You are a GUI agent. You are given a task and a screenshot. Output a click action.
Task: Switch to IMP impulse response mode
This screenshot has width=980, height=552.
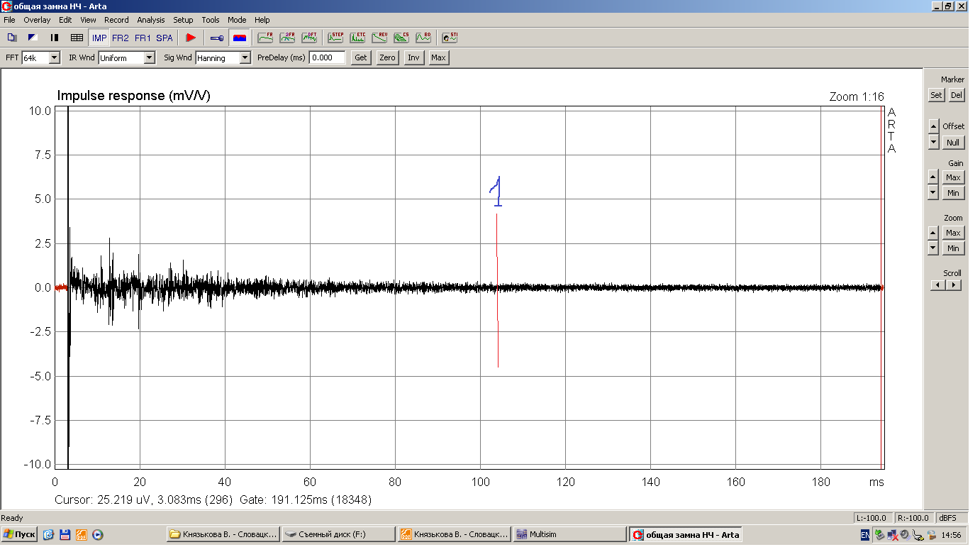99,38
